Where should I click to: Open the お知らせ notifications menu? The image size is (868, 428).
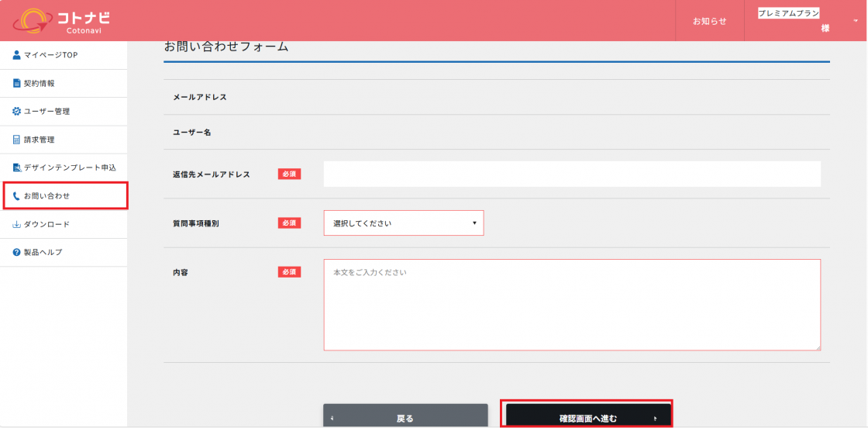click(709, 21)
